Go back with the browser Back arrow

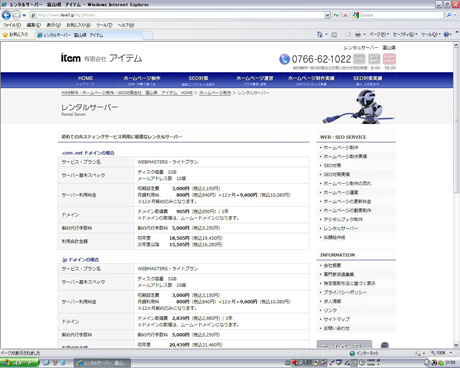pyautogui.click(x=6, y=15)
